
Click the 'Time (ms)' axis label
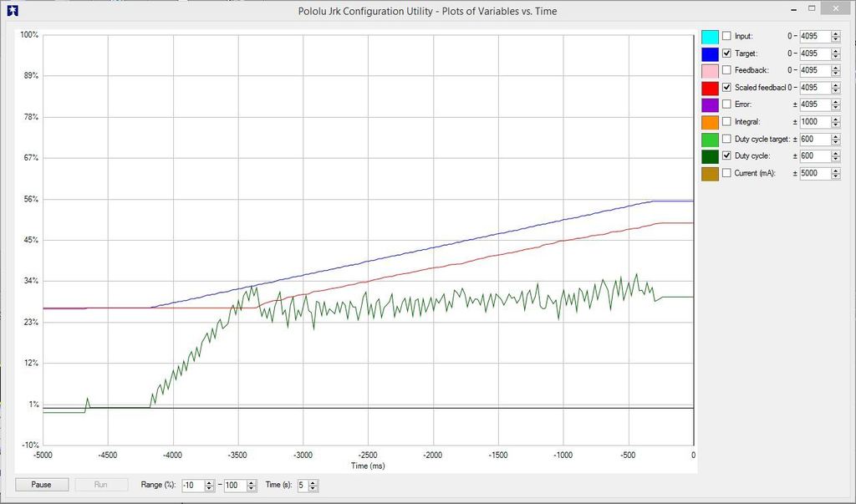click(x=368, y=466)
